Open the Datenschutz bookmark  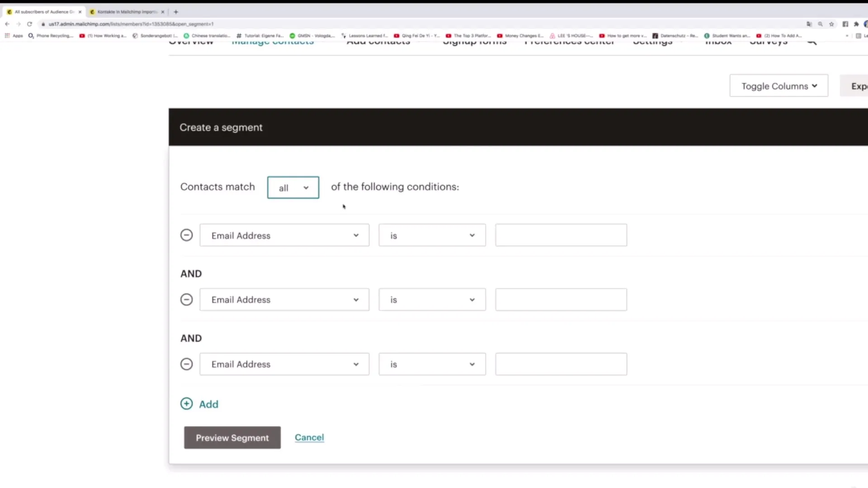click(x=675, y=36)
